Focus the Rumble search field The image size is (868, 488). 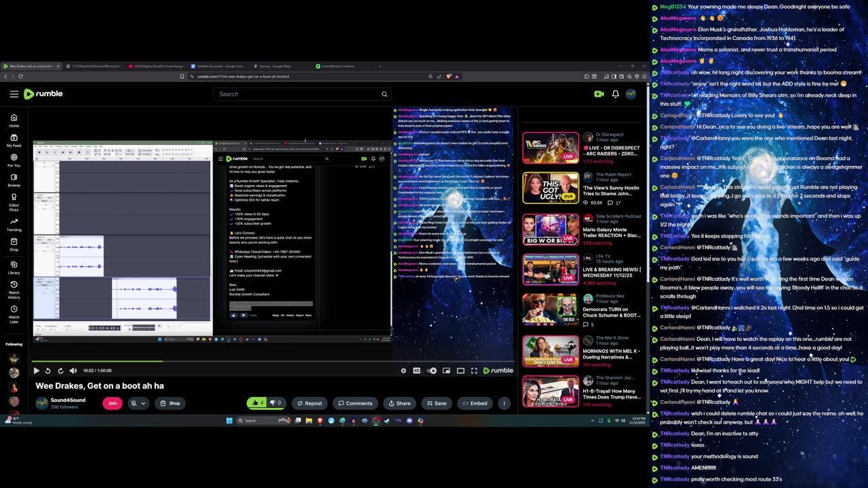point(302,94)
